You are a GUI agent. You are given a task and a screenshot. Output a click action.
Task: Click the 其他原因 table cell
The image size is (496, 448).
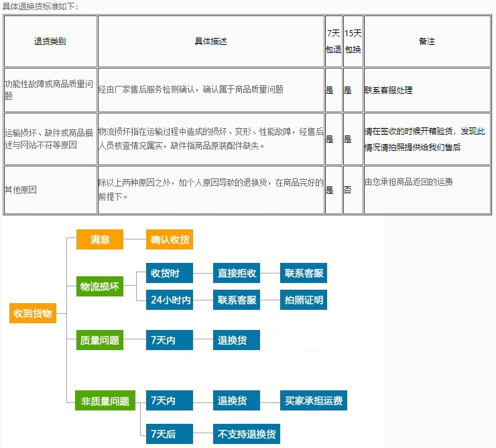(50, 190)
